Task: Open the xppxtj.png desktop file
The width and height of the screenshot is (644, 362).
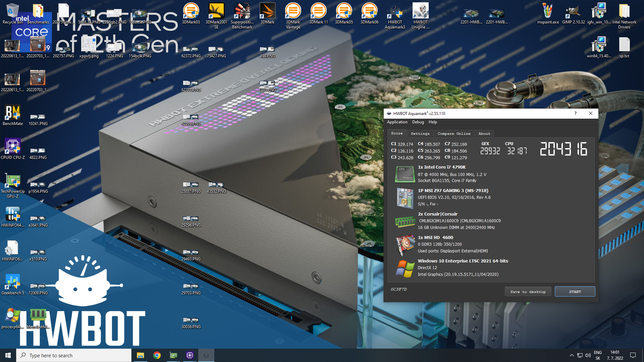Action: click(89, 48)
